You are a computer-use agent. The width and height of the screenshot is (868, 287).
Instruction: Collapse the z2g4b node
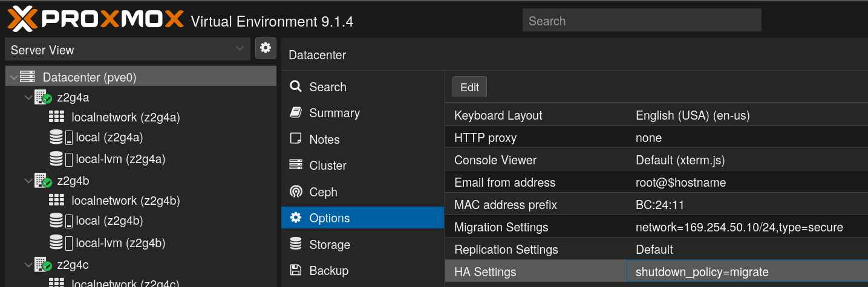click(x=28, y=181)
